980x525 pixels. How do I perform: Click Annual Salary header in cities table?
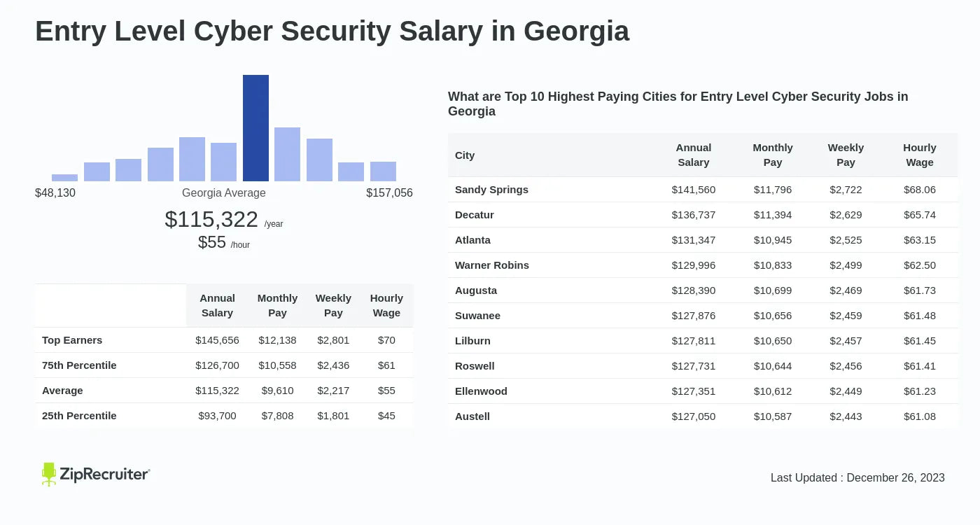[x=694, y=155]
